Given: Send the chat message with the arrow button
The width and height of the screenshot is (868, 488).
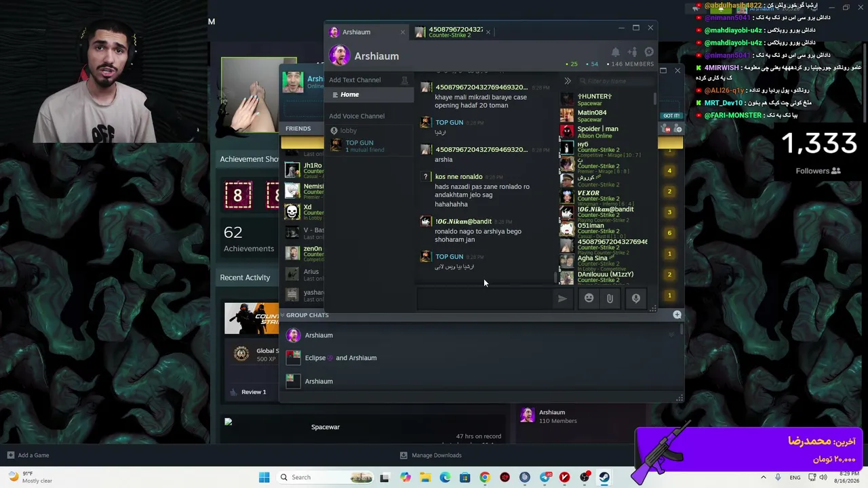Looking at the screenshot, I should tap(562, 298).
